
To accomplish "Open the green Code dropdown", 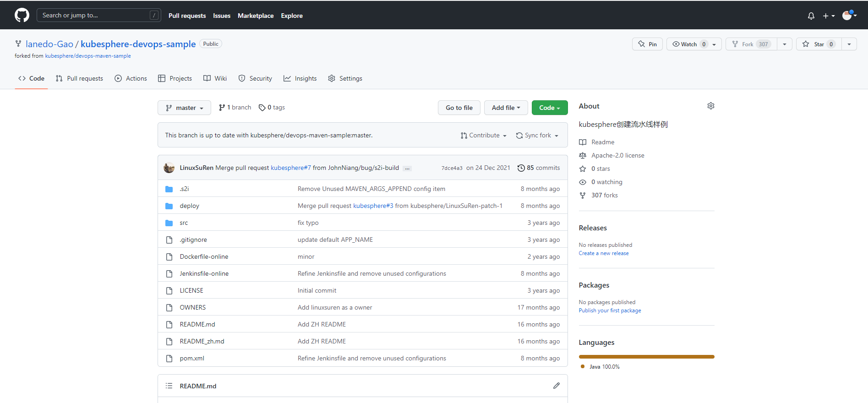I will [550, 108].
